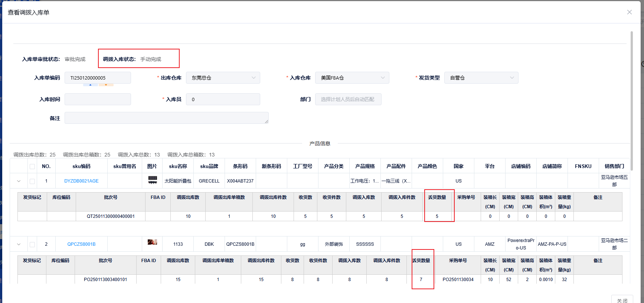The height and width of the screenshot is (303, 644).
Task: Click 装箱体积 value 0.0010 in row 2
Action: click(x=546, y=279)
